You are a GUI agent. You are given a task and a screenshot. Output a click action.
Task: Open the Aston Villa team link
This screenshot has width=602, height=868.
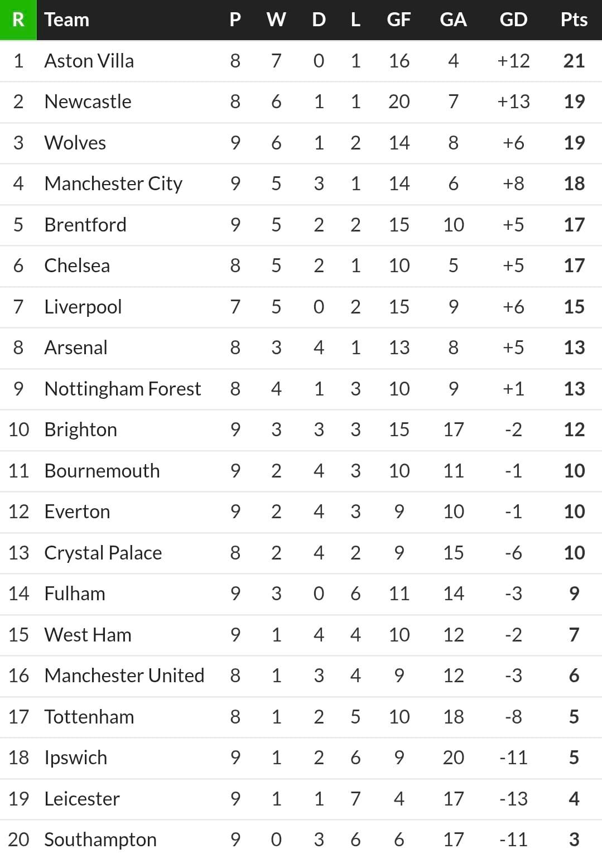[89, 61]
